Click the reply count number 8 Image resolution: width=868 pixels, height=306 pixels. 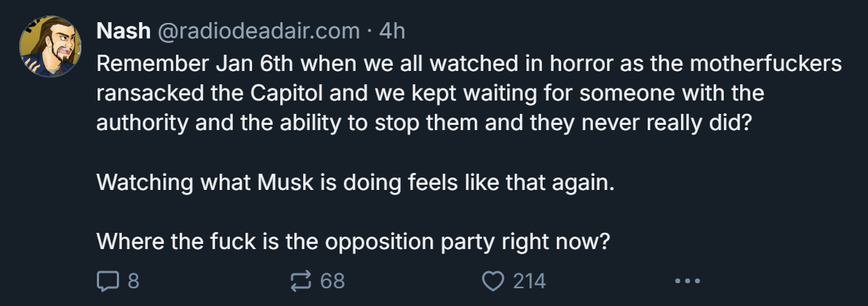133,281
